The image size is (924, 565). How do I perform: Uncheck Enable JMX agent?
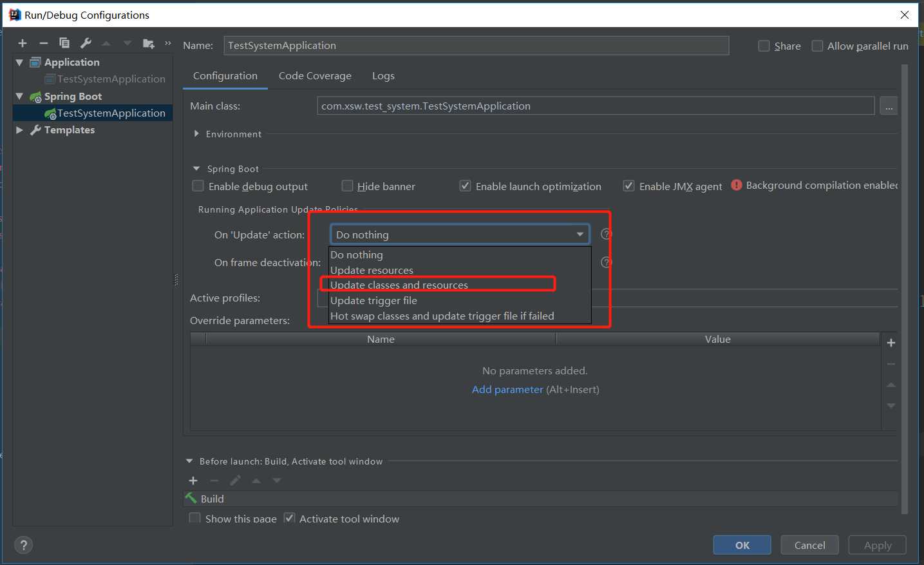628,186
